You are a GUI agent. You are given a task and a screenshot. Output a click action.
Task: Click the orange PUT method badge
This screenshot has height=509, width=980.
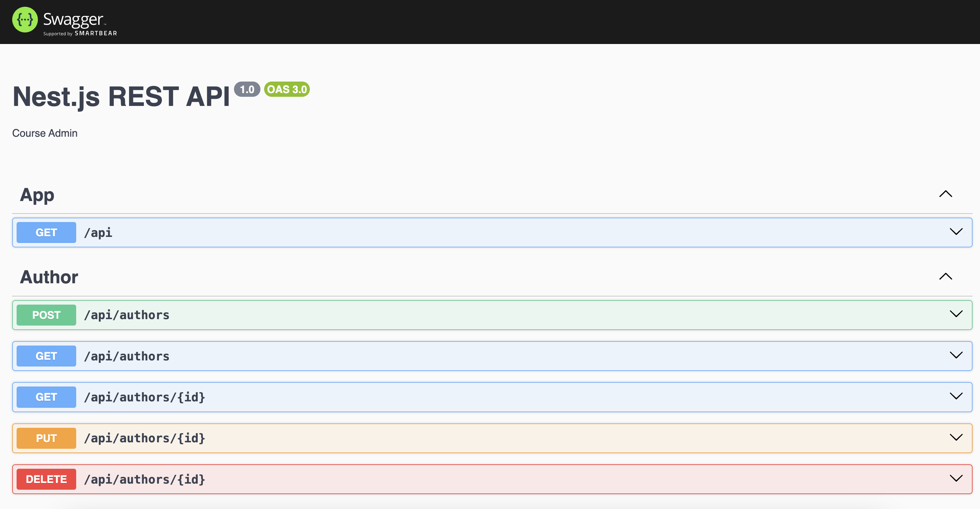click(x=46, y=438)
